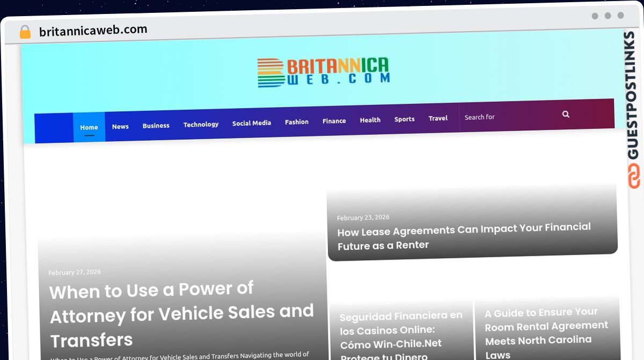Select the Health menu item
The height and width of the screenshot is (360, 644).
pyautogui.click(x=370, y=120)
